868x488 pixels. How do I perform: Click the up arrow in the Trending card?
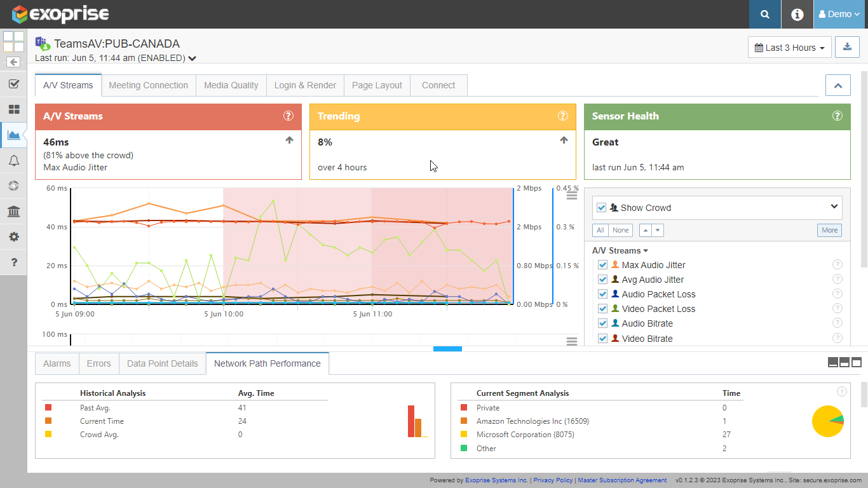click(564, 140)
